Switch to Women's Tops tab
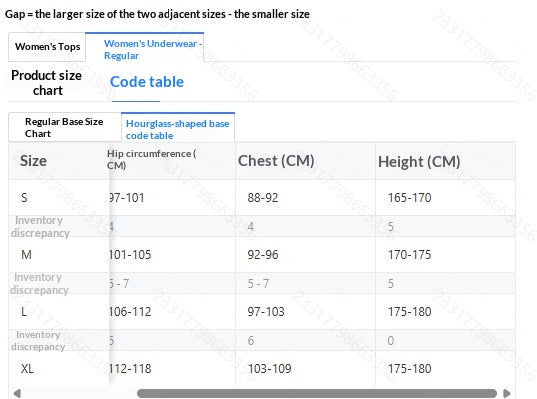 click(x=47, y=47)
